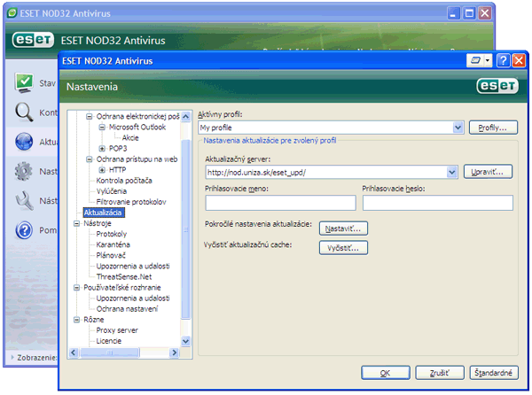
Task: Select Proxy server tree item
Action: tap(117, 330)
